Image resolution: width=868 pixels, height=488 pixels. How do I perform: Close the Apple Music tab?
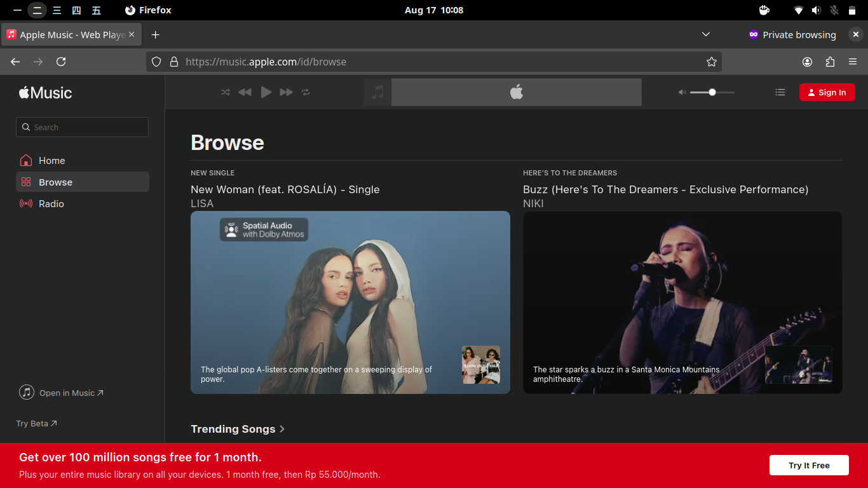(132, 34)
